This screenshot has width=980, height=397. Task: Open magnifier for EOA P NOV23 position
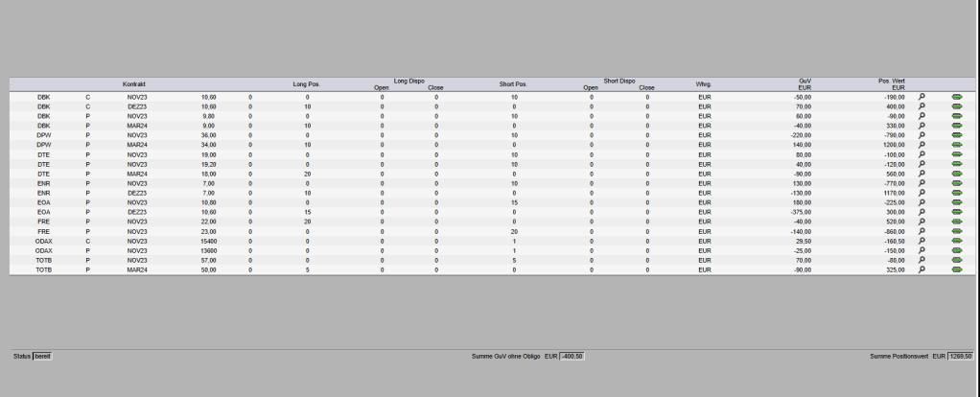click(x=922, y=202)
